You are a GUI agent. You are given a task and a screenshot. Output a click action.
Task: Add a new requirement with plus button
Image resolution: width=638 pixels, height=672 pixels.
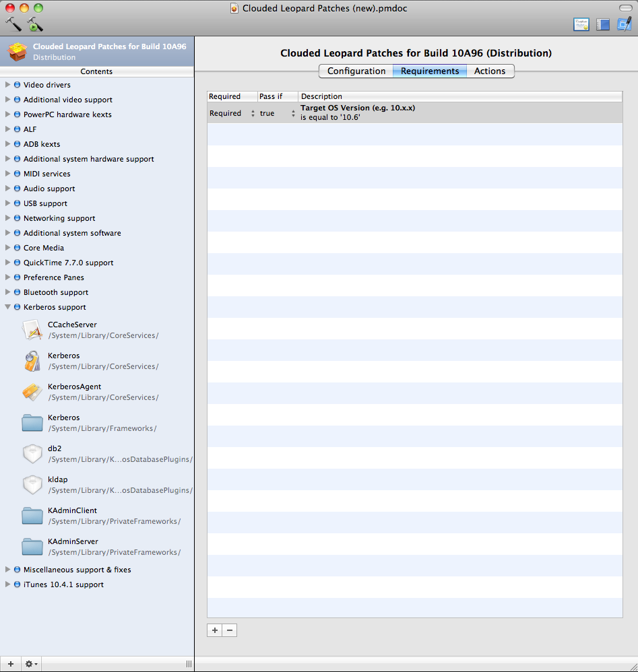(215, 630)
